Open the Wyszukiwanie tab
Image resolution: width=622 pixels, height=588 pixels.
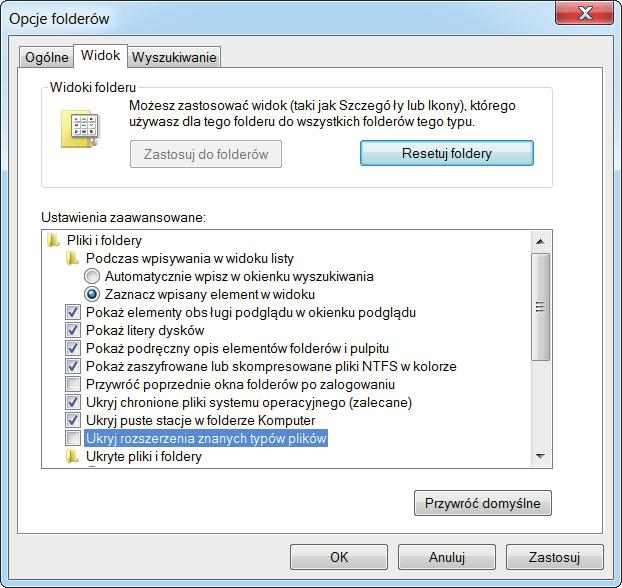tap(174, 57)
